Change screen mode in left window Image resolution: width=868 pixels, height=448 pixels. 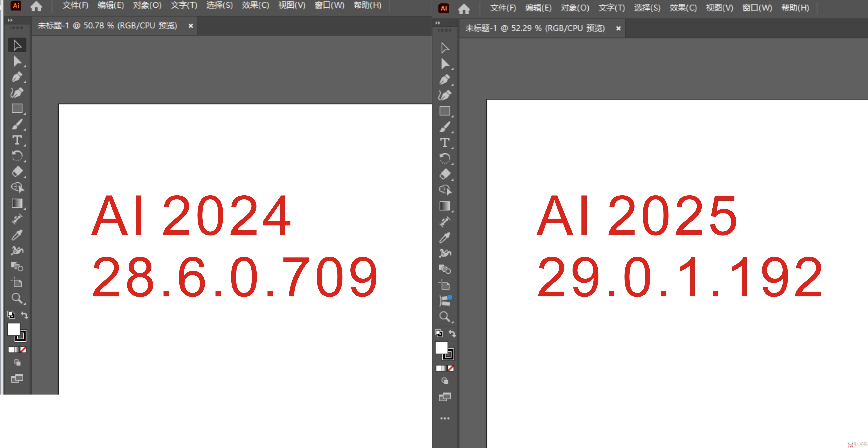tap(17, 379)
